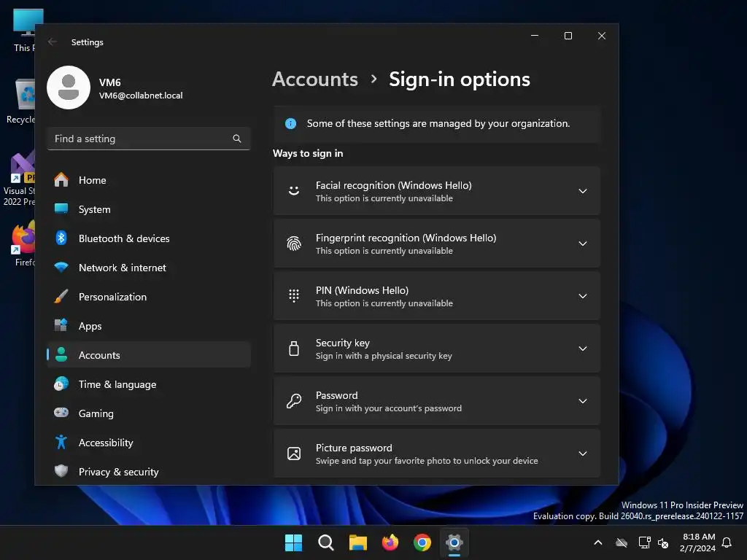The height and width of the screenshot is (560, 747).
Task: Open Personalization settings
Action: point(149,297)
